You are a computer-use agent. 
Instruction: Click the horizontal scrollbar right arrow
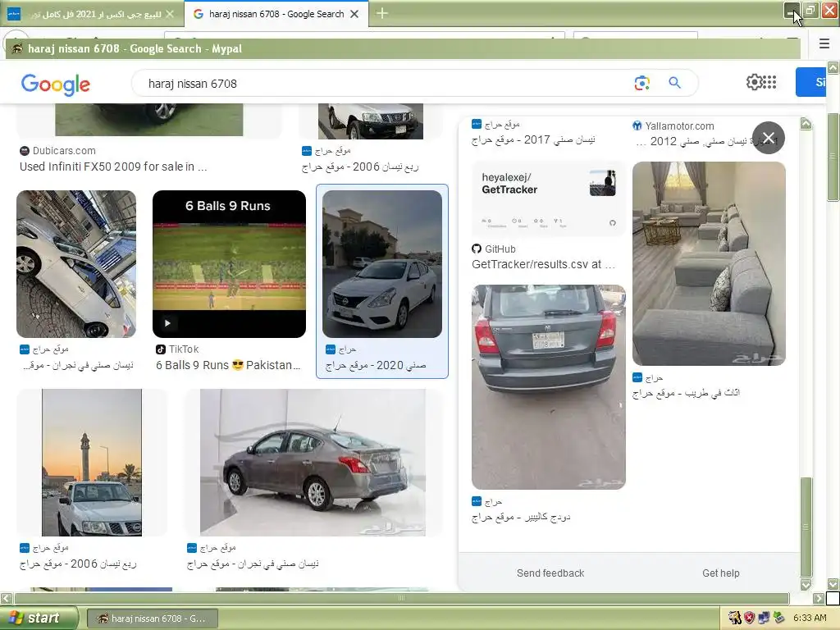pos(819,598)
